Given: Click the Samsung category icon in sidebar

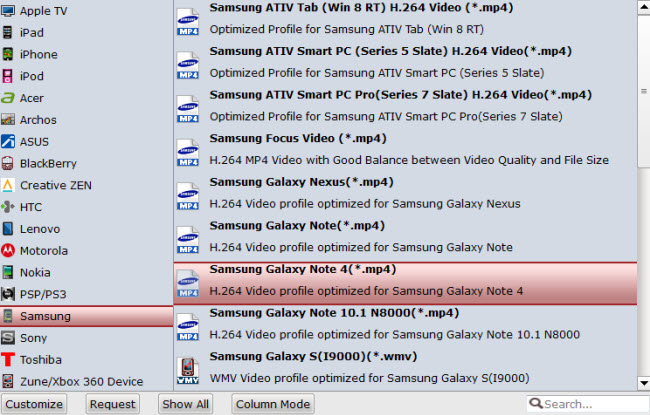Looking at the screenshot, I should 7,316.
